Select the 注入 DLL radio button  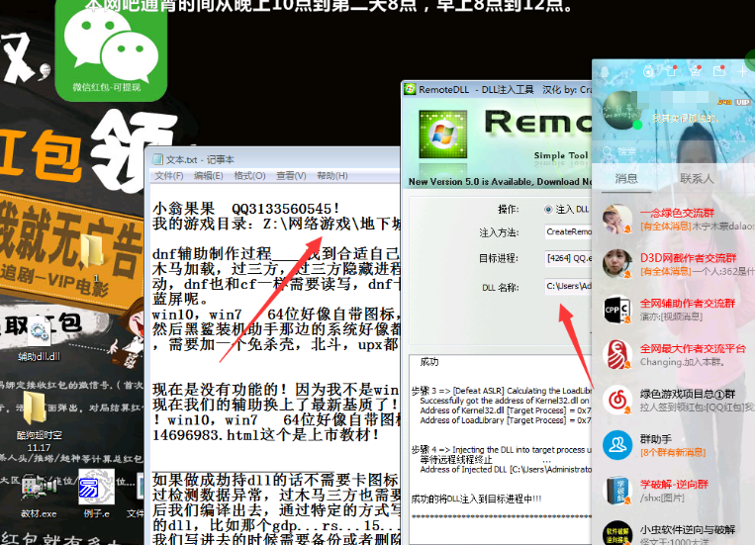tap(548, 209)
